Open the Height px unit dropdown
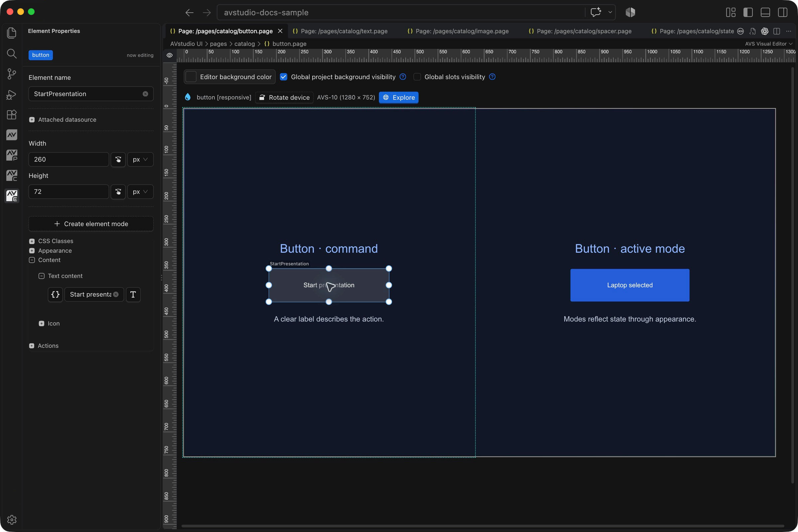The height and width of the screenshot is (532, 798). pyautogui.click(x=140, y=192)
